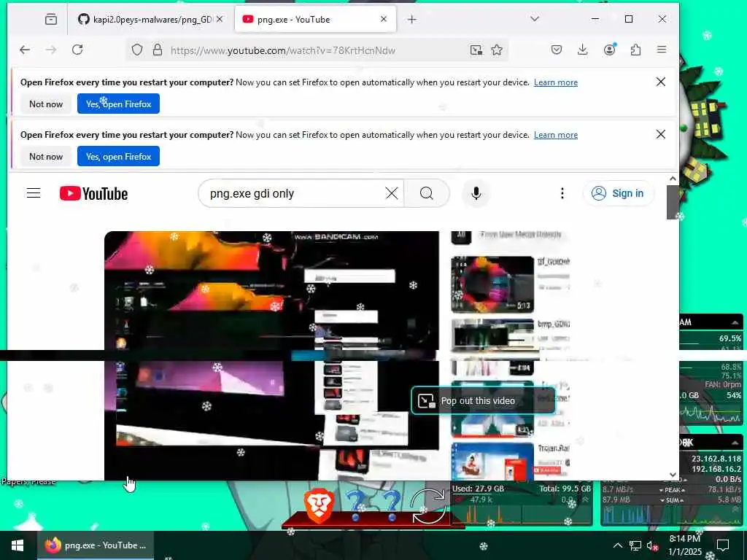Click Learn more in the first Firefox notification
This screenshot has width=747, height=560.
coord(555,82)
